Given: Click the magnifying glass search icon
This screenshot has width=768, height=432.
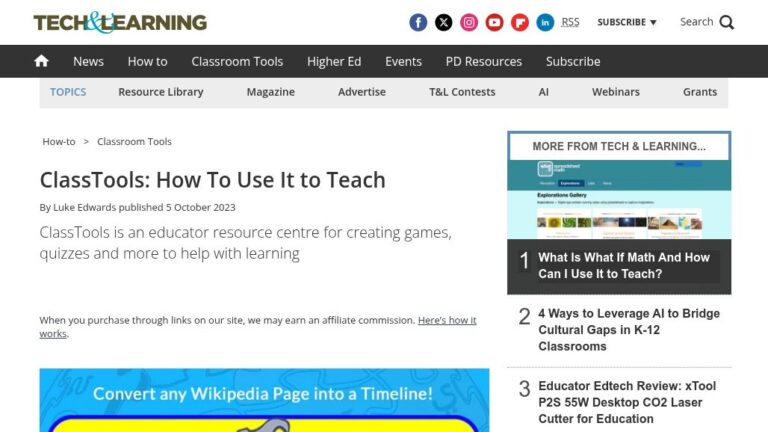Looking at the screenshot, I should (x=726, y=22).
